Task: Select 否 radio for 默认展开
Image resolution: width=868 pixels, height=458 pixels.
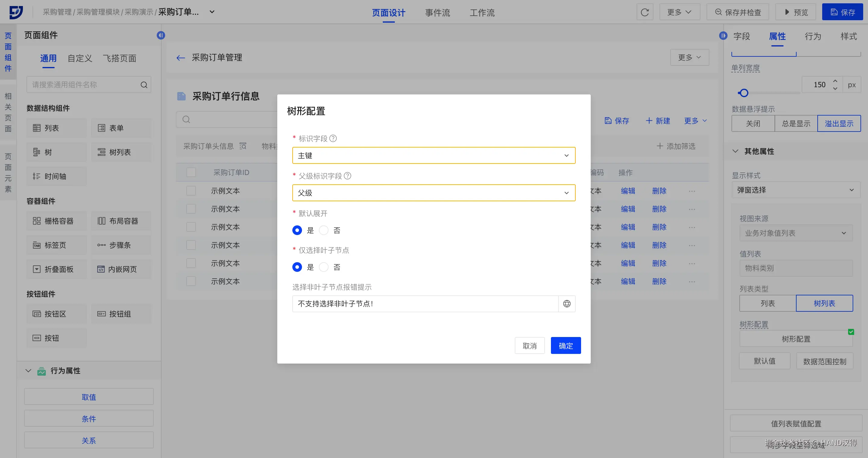Action: (x=323, y=230)
